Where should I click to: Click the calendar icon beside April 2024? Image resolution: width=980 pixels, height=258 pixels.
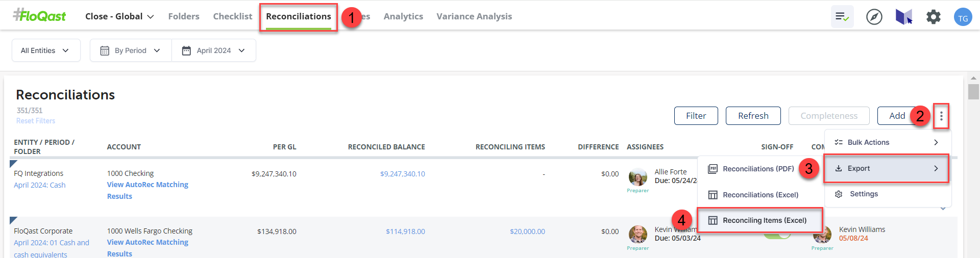click(186, 50)
